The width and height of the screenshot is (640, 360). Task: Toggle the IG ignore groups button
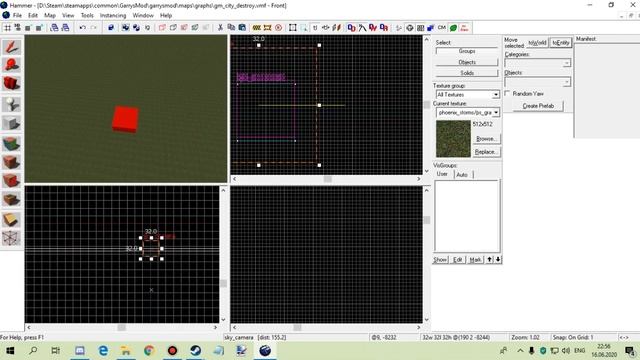click(x=147, y=28)
